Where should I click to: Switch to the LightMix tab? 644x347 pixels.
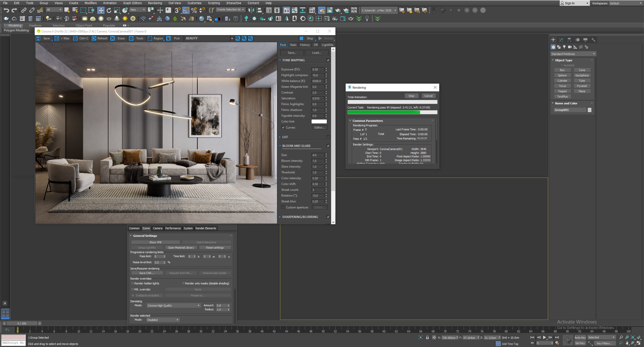pyautogui.click(x=327, y=45)
